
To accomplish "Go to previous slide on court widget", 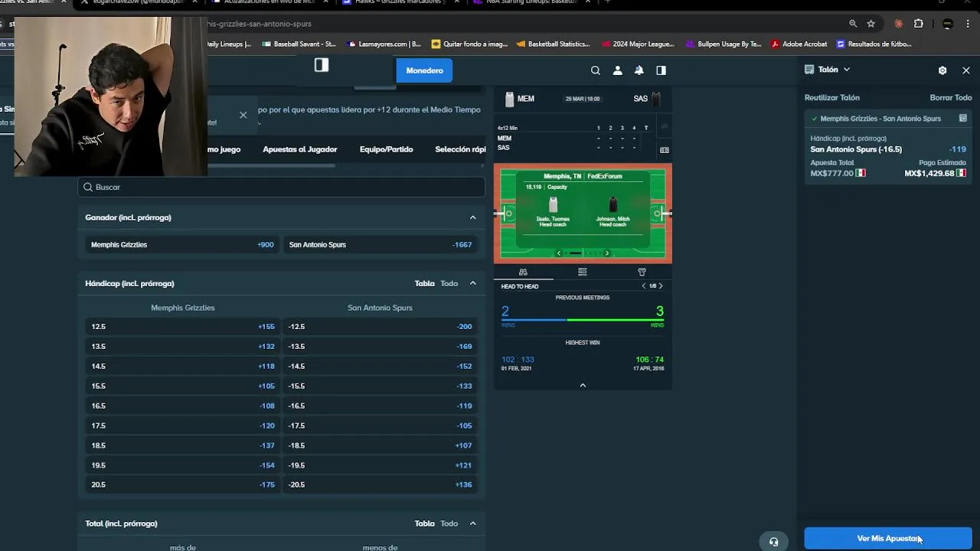I will pos(558,253).
